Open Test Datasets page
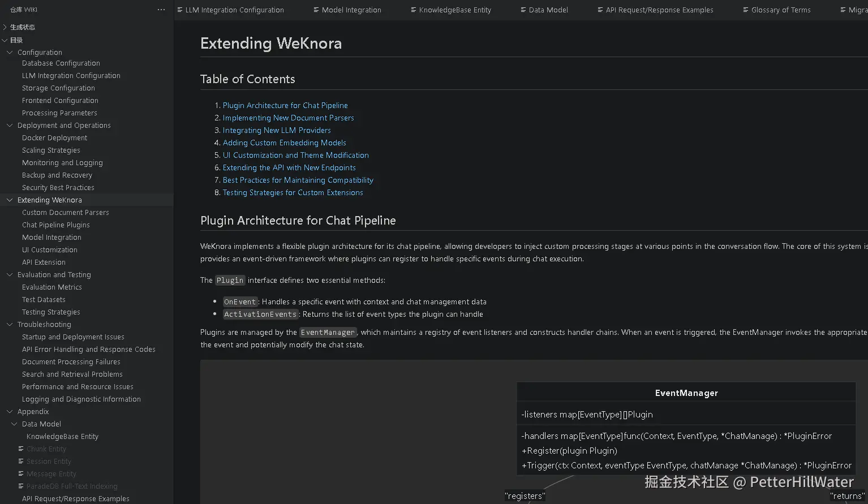This screenshot has height=504, width=868. pos(44,300)
